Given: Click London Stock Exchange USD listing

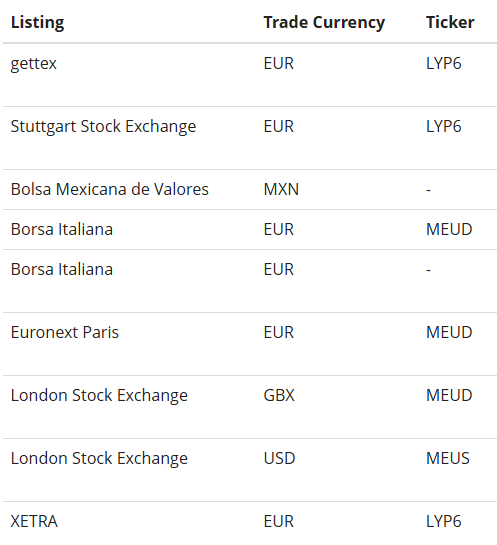Looking at the screenshot, I should [99, 459].
